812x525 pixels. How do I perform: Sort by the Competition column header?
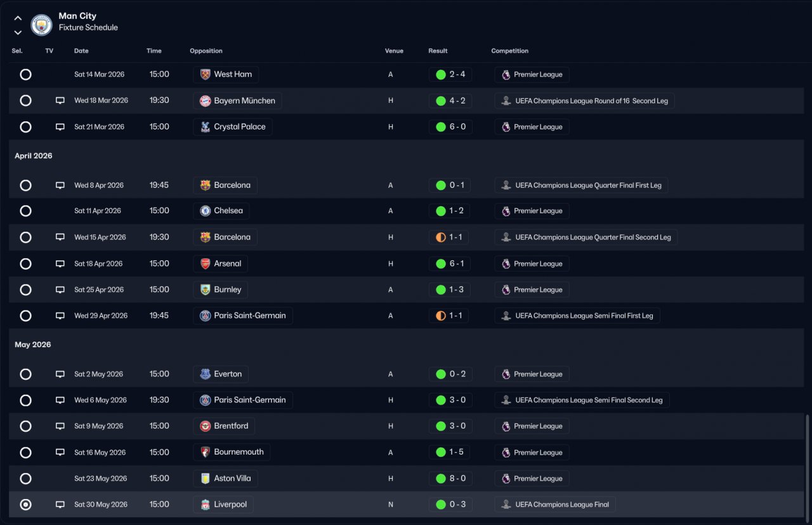(510, 51)
